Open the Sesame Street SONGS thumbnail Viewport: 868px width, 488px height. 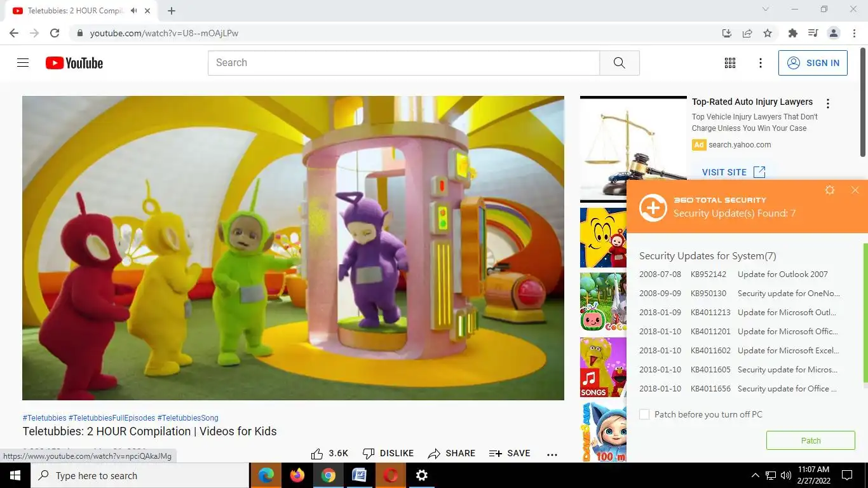pyautogui.click(x=603, y=367)
